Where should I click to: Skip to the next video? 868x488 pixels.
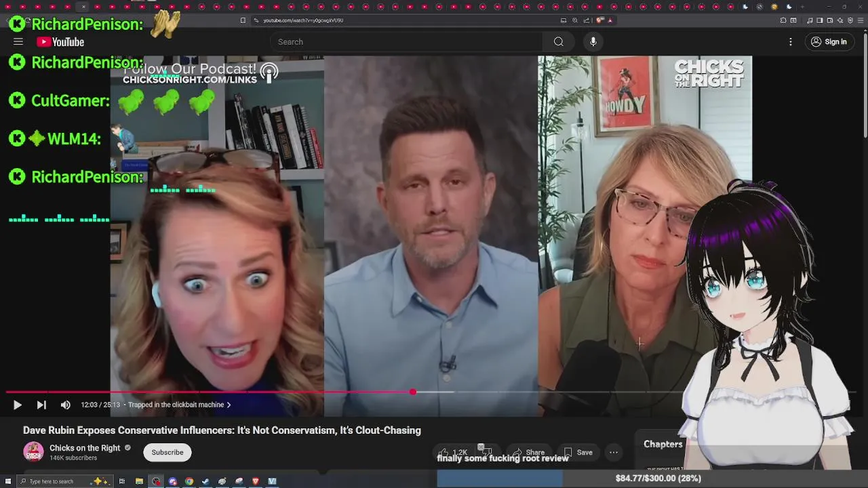tap(41, 405)
